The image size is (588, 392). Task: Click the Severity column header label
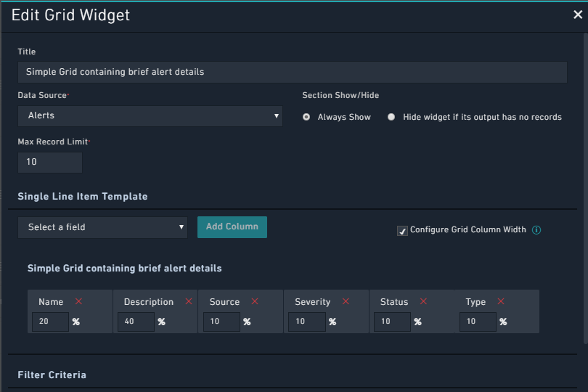(312, 302)
